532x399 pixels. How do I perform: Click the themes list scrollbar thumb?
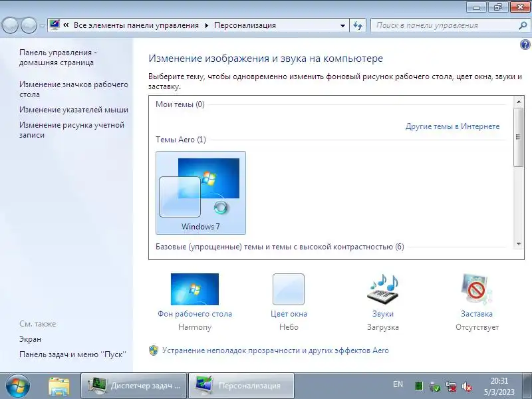point(519,137)
